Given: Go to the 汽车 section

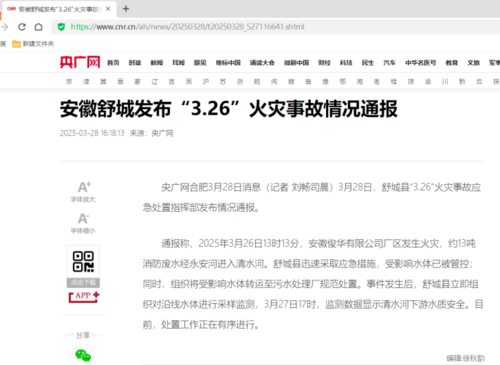Looking at the screenshot, I should 389,63.
